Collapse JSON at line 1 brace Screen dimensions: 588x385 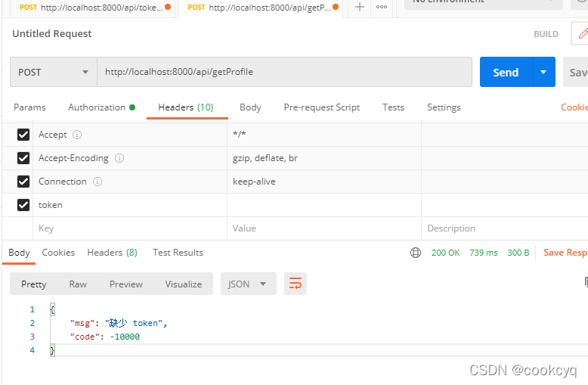(x=52, y=309)
